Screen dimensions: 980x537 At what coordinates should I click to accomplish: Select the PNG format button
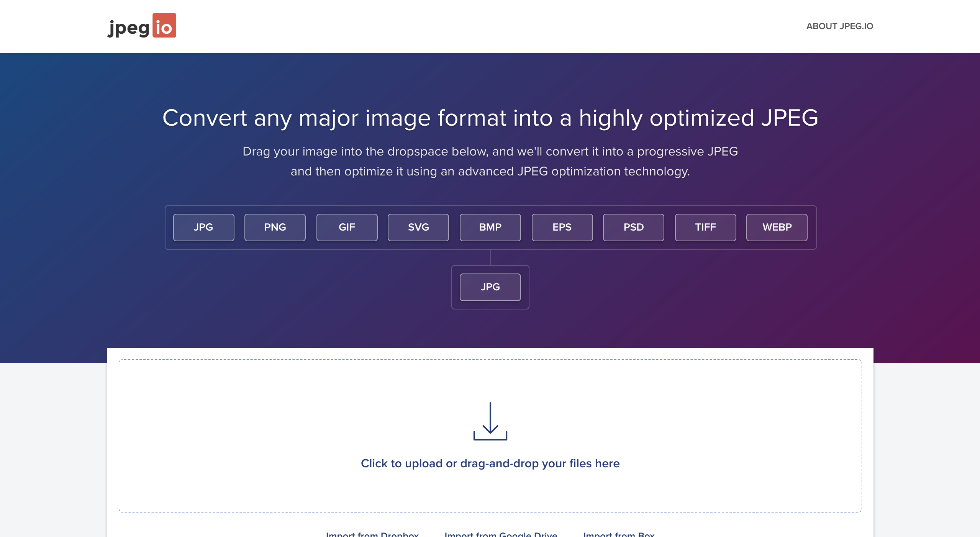275,227
